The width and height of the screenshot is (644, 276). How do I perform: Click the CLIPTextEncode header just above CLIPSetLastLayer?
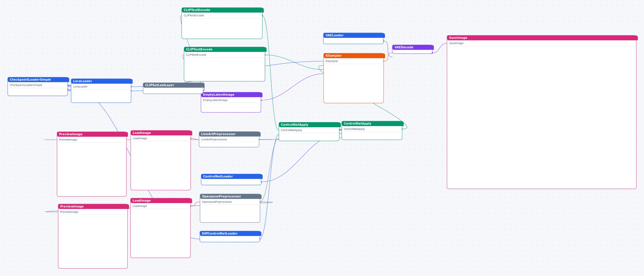[225, 49]
